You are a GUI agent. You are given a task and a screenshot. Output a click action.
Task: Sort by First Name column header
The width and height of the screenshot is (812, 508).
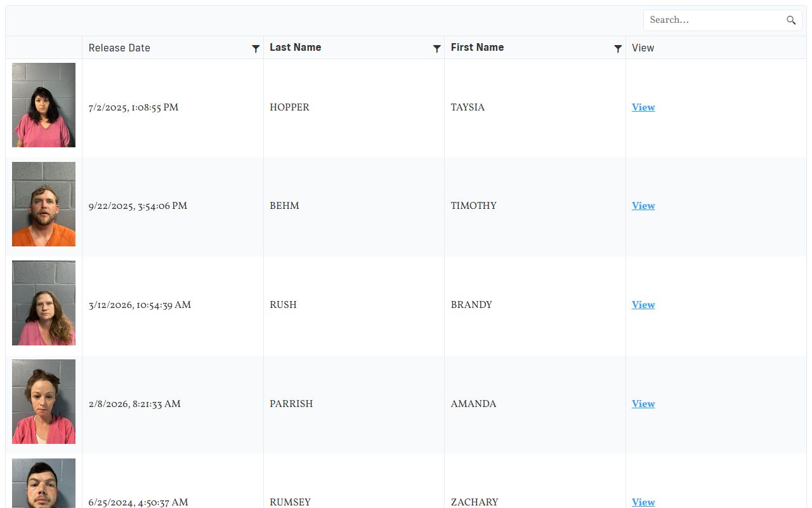477,47
